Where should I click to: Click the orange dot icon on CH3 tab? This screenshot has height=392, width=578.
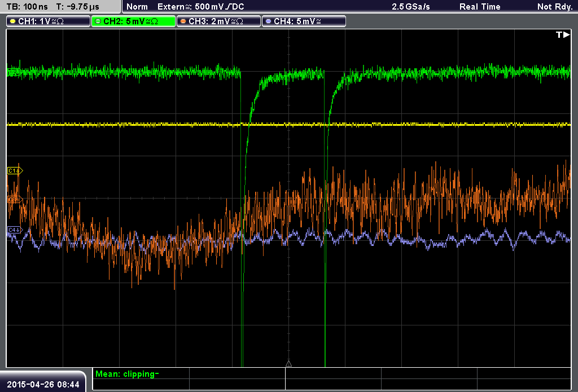183,21
